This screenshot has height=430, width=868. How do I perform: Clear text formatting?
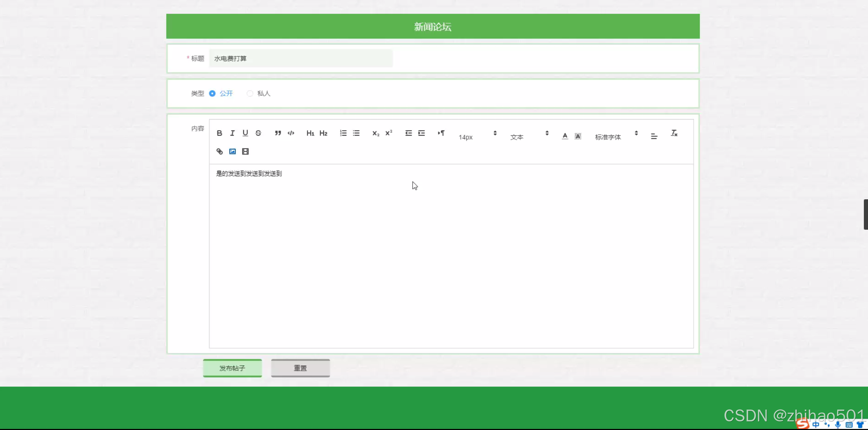tap(674, 133)
